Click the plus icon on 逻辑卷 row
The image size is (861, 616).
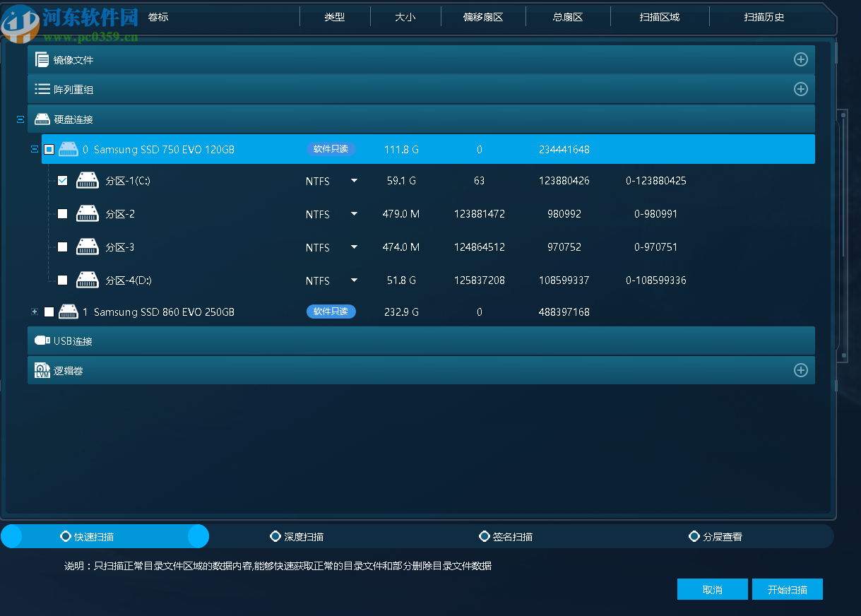coord(800,370)
